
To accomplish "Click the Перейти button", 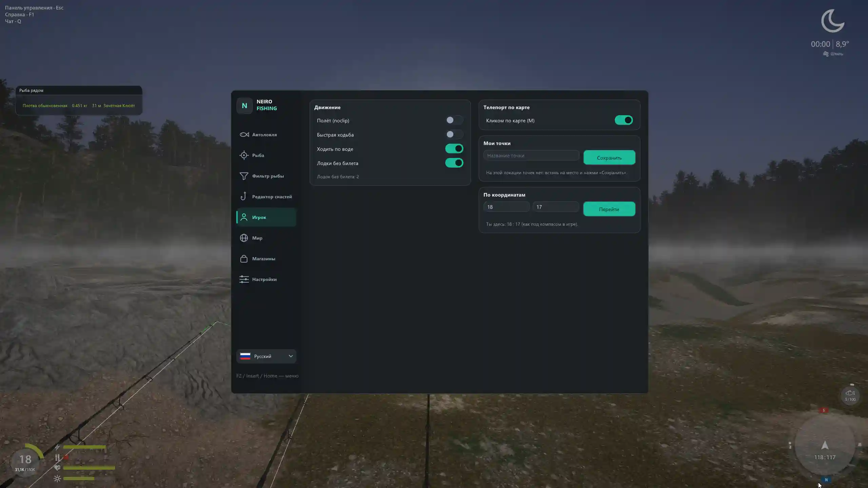I will point(609,209).
